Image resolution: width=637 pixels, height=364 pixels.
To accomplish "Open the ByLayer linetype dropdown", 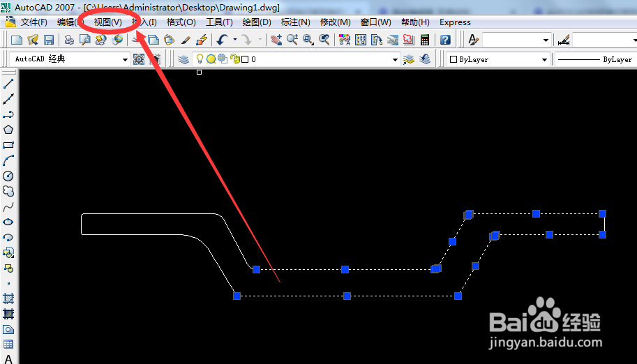I will [x=596, y=59].
